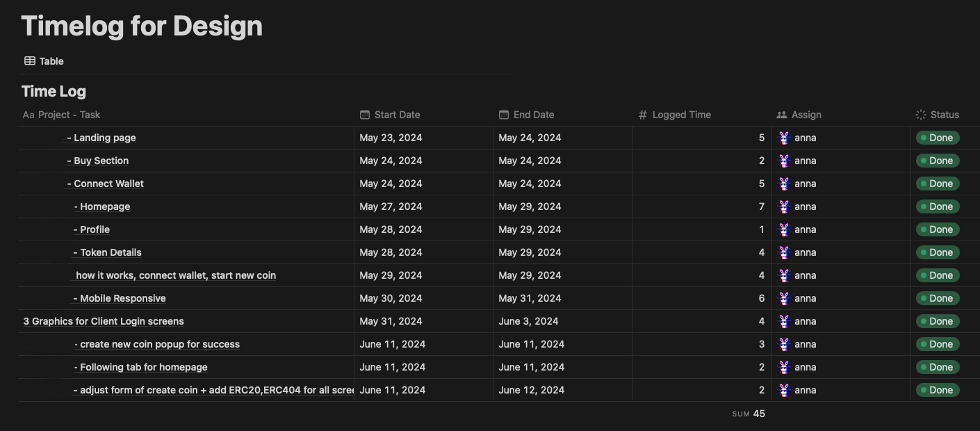980x431 pixels.
Task: Click anna's avatar in the Token Details row
Action: (784, 252)
